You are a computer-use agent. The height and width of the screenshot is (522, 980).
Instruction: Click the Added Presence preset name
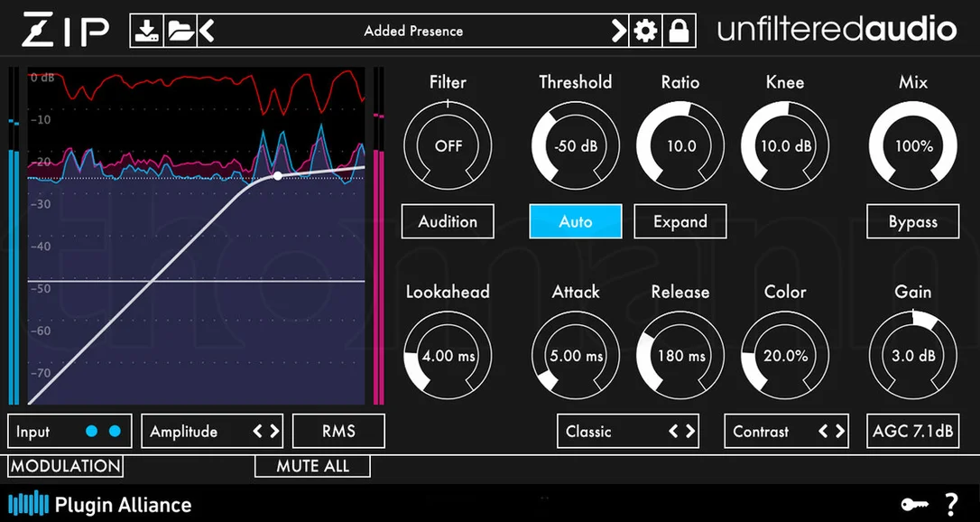click(414, 31)
